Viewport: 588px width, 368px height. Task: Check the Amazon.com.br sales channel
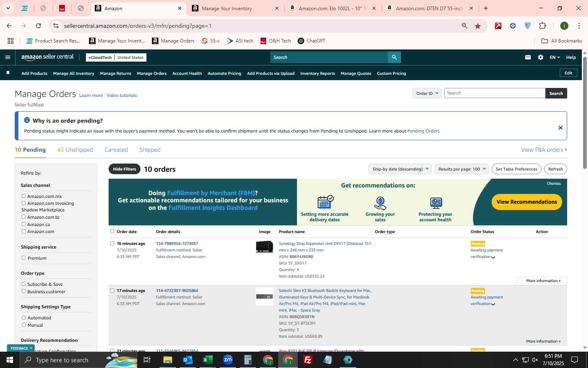pos(24,217)
